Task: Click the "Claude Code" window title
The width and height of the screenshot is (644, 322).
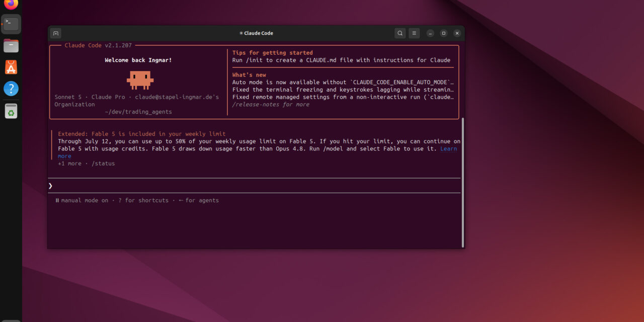Action: click(x=256, y=33)
